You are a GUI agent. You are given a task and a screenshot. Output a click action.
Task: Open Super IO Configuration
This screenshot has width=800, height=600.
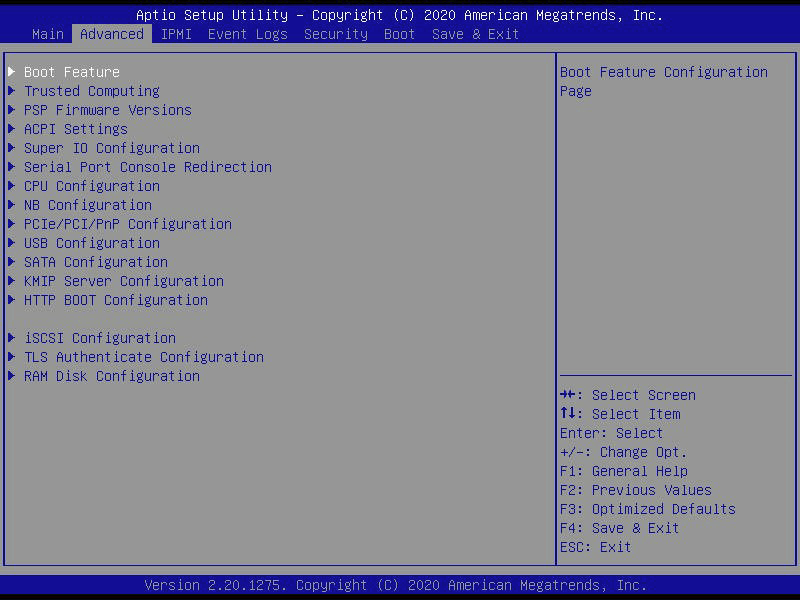tap(112, 148)
